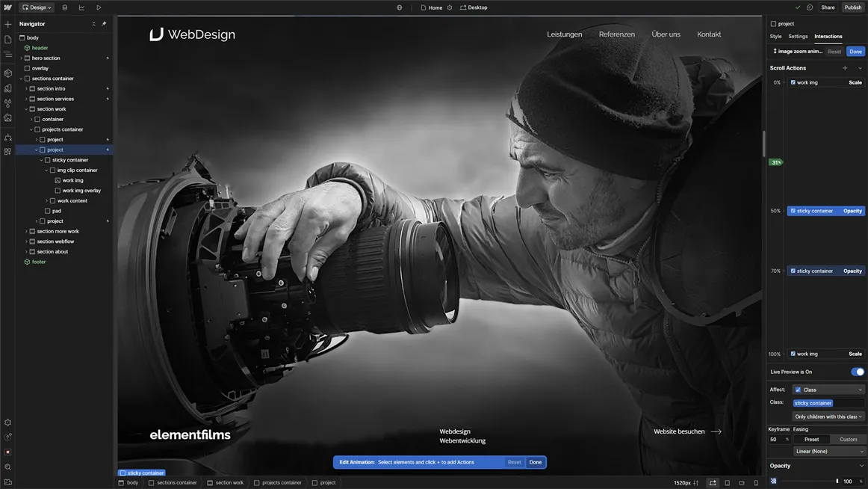Collapse the projects container tree item

31,129
